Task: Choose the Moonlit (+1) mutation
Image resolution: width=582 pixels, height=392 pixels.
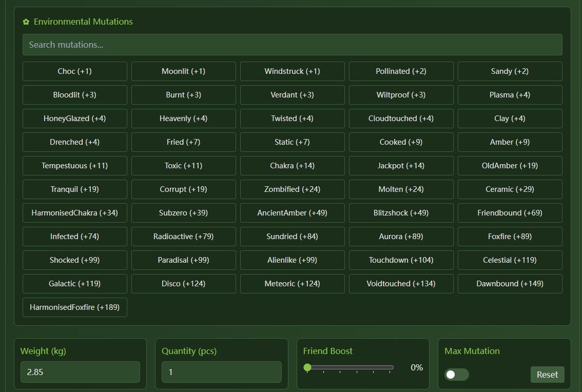Action: tap(183, 71)
